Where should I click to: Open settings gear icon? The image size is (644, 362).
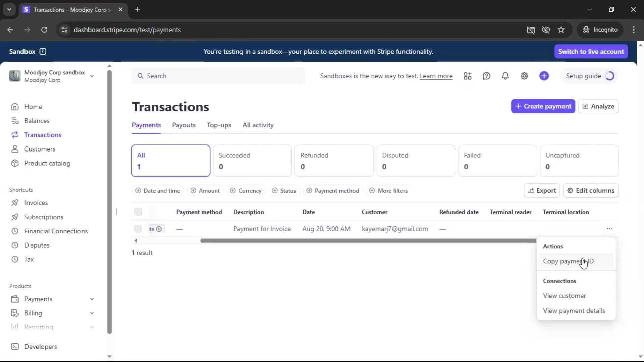[x=524, y=76]
